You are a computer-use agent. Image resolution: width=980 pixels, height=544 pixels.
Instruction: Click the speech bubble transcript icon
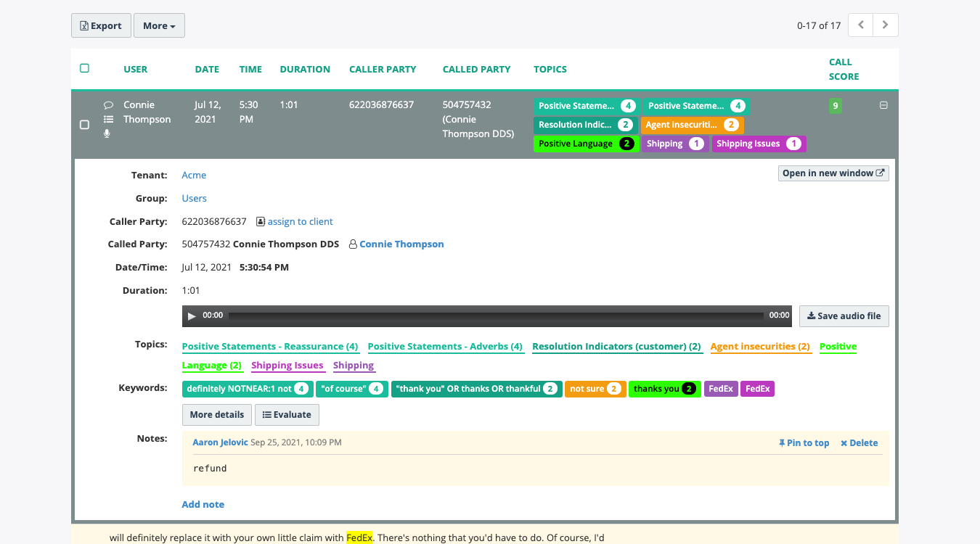click(x=108, y=105)
